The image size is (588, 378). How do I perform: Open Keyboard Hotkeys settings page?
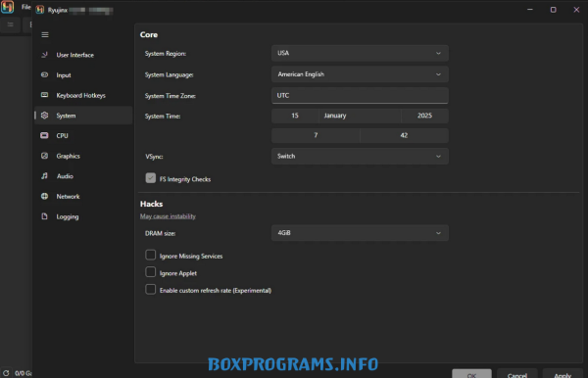click(83, 95)
